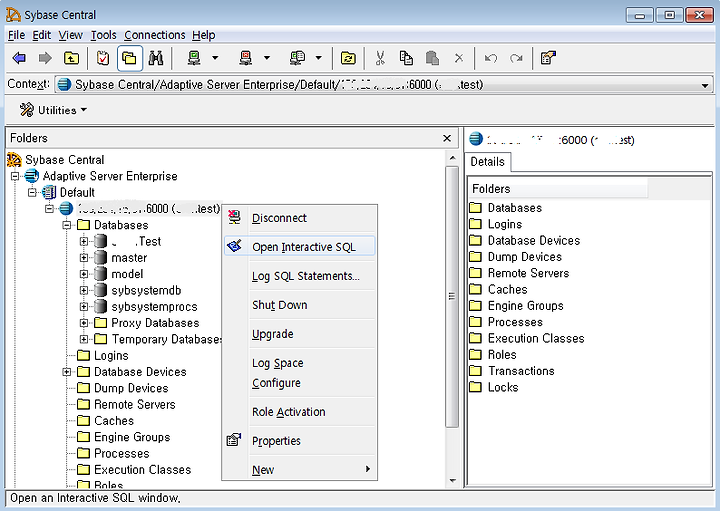Open the Utilities dropdown button
Screen dimensions: 720x511
(x=53, y=110)
